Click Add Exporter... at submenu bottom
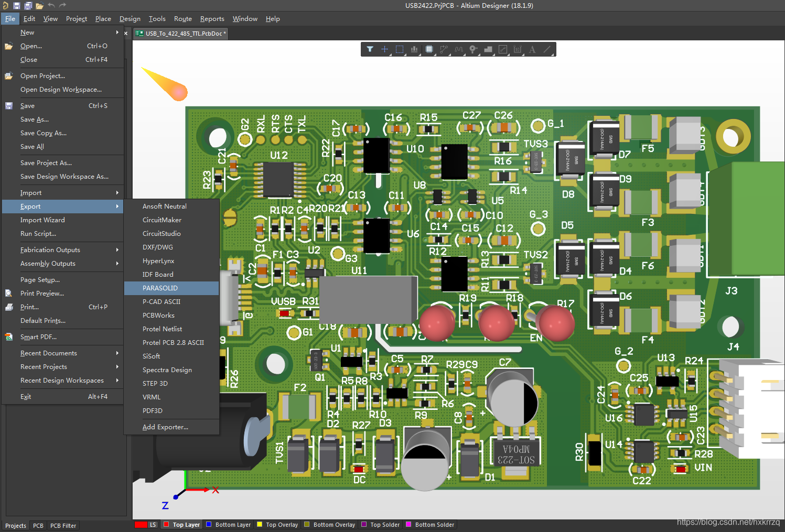Viewport: 785px width, 532px height. coord(165,427)
